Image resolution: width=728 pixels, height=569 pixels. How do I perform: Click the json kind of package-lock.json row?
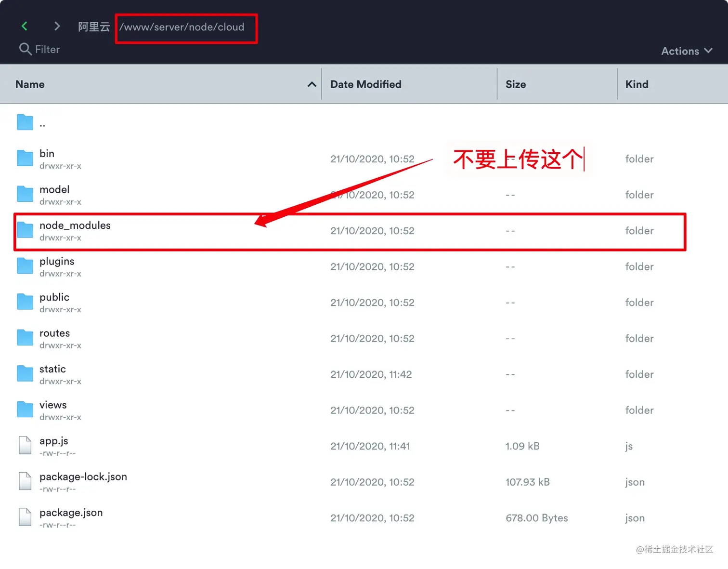[x=635, y=482]
